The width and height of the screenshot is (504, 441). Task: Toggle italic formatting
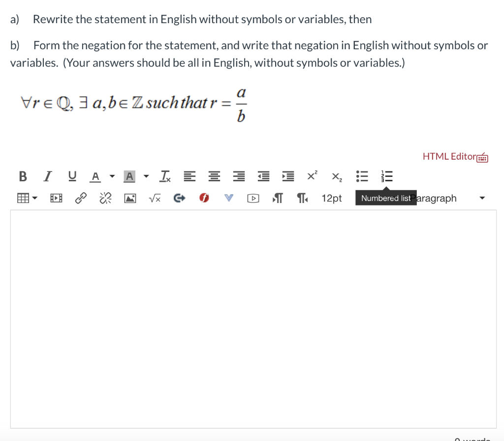tap(47, 176)
